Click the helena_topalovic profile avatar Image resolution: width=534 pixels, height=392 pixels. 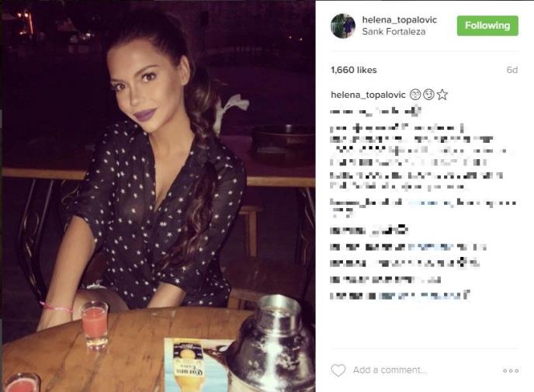click(x=343, y=26)
